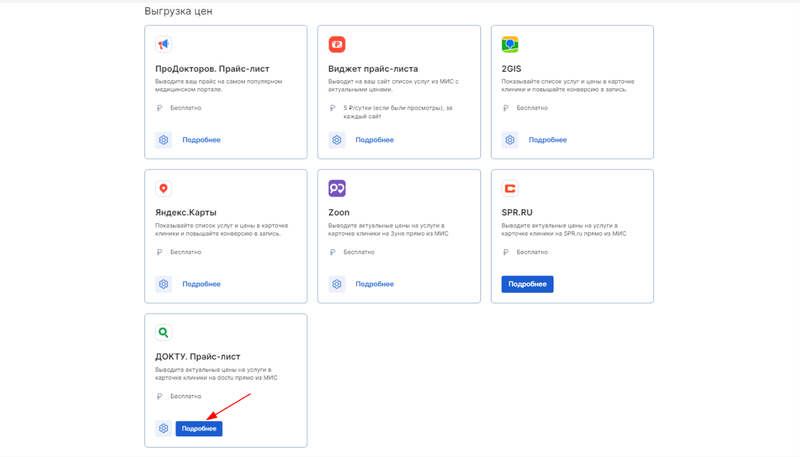Click the SPR.RU card title

click(x=517, y=213)
